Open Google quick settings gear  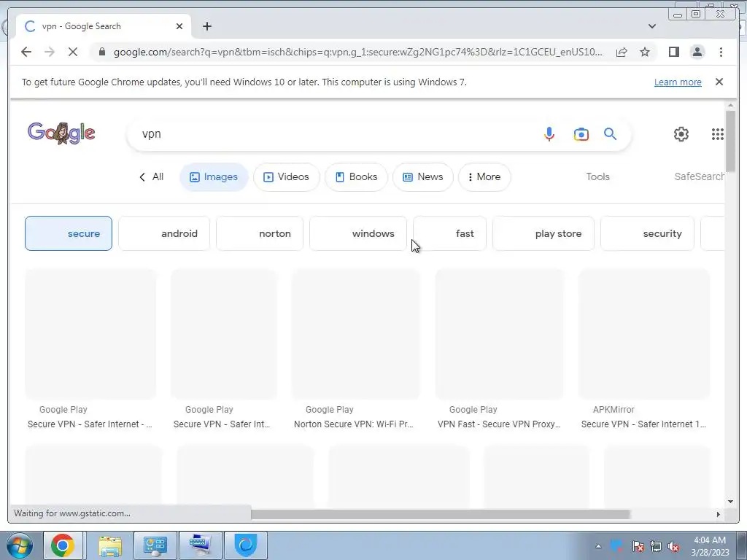pyautogui.click(x=681, y=134)
